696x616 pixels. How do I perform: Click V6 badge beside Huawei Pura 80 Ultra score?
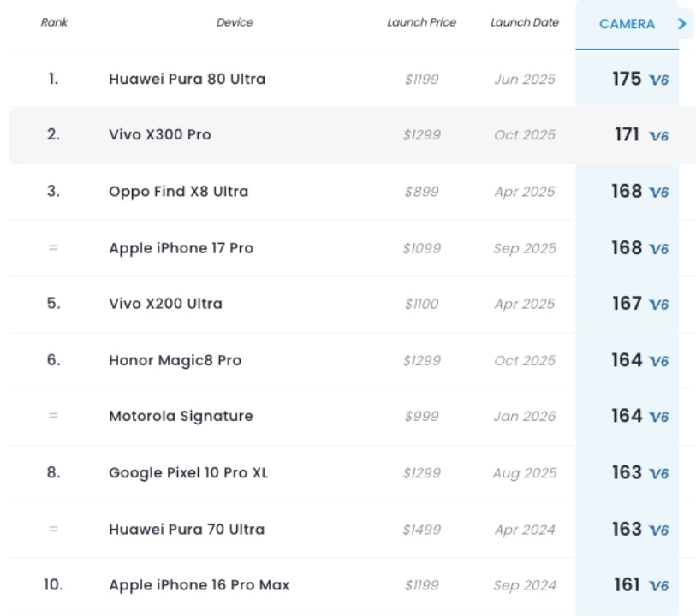tap(659, 80)
